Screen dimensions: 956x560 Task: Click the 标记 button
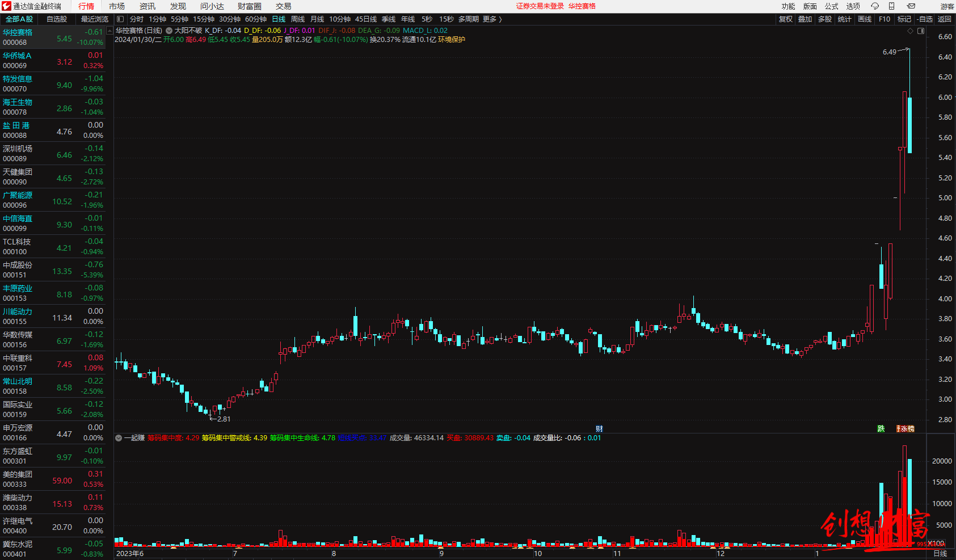(x=904, y=19)
